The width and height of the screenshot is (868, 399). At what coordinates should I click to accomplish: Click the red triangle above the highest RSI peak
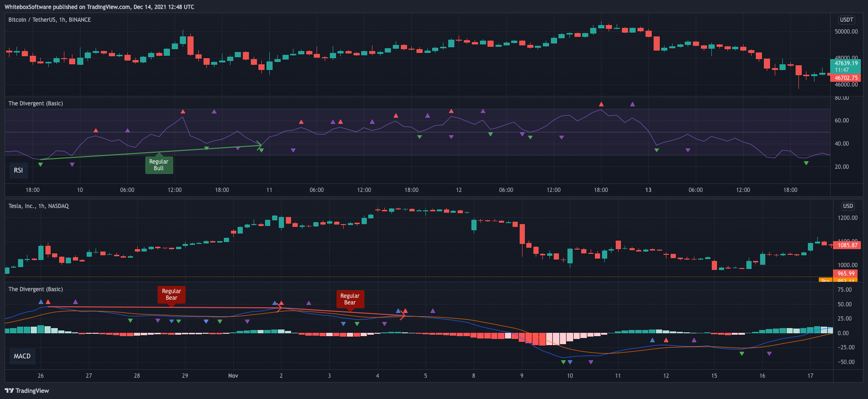click(x=601, y=104)
